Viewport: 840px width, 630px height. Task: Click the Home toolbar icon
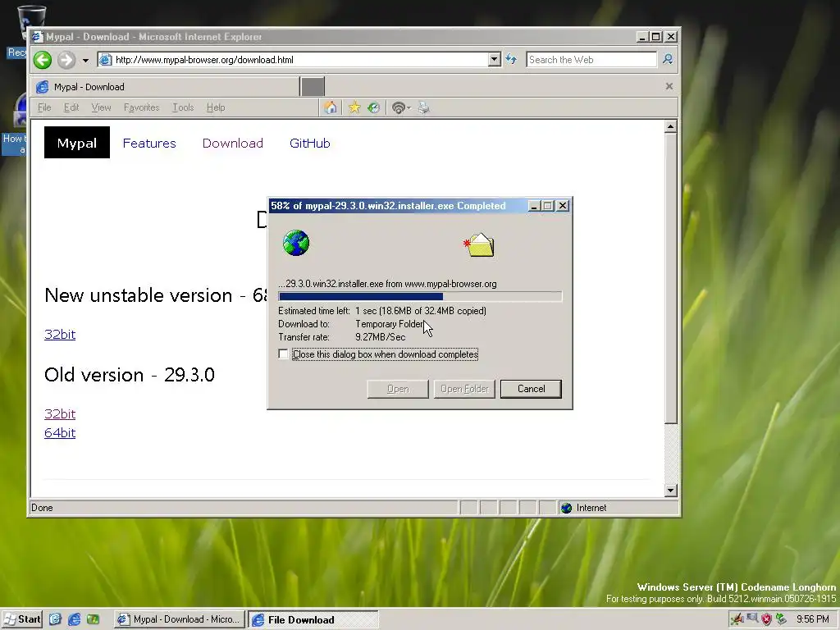(x=331, y=107)
